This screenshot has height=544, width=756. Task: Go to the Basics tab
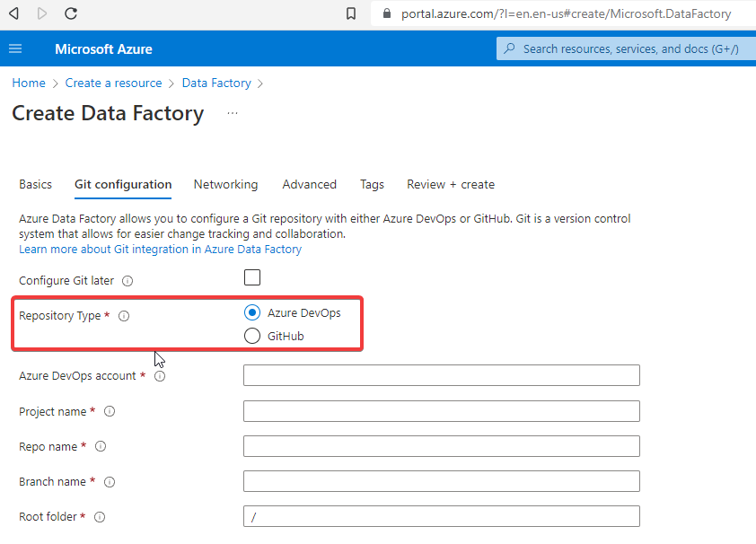pyautogui.click(x=35, y=184)
